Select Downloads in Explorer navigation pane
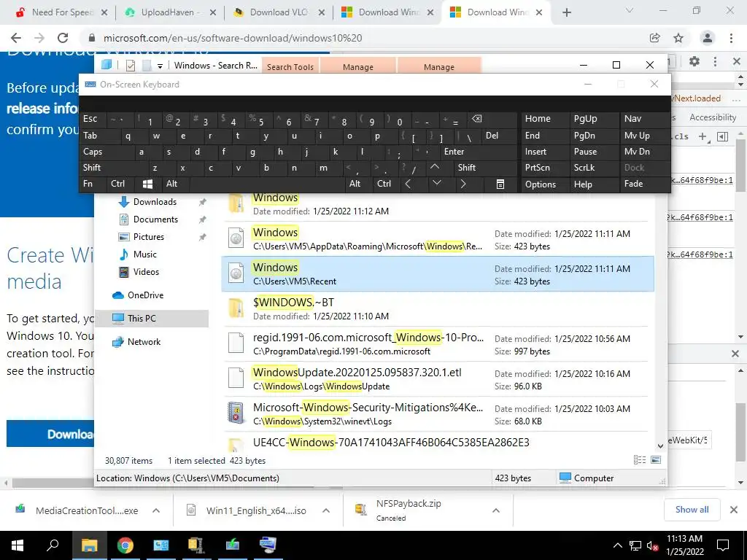 click(x=155, y=202)
